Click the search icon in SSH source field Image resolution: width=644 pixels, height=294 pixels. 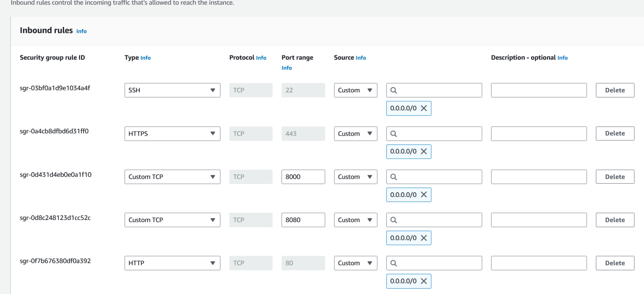click(393, 90)
